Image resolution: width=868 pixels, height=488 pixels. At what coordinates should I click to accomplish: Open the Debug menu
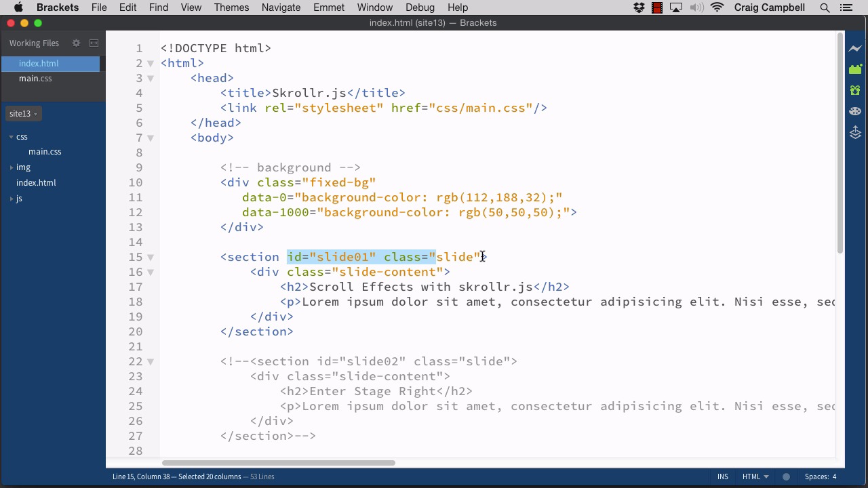coord(420,7)
